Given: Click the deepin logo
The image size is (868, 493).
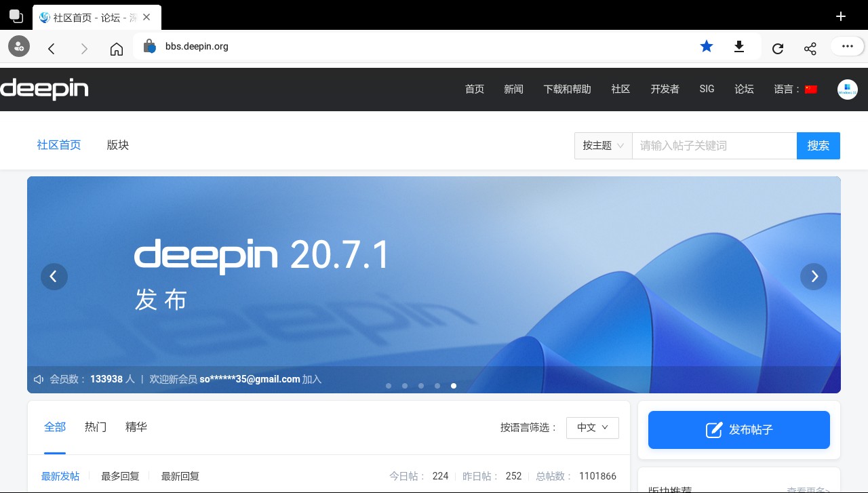Looking at the screenshot, I should [45, 90].
